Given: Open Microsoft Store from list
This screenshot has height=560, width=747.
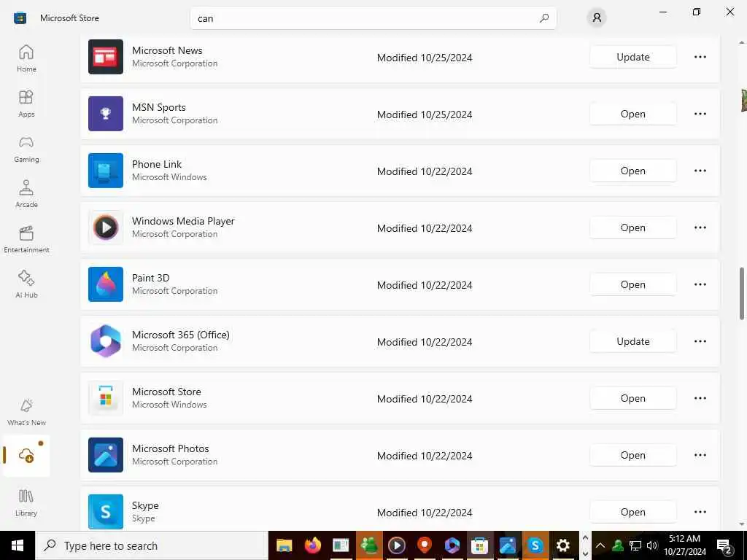Looking at the screenshot, I should point(632,398).
